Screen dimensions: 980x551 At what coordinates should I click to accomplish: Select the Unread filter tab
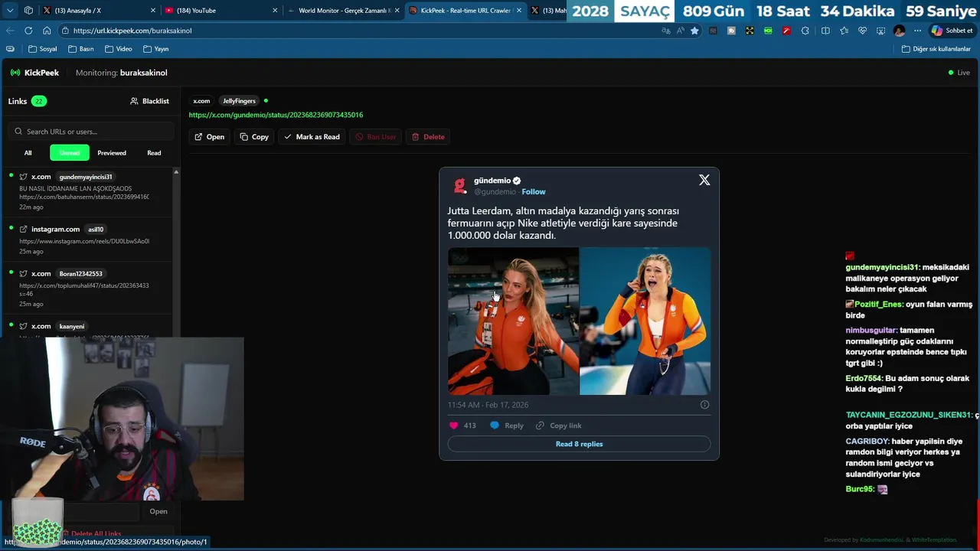coord(70,153)
